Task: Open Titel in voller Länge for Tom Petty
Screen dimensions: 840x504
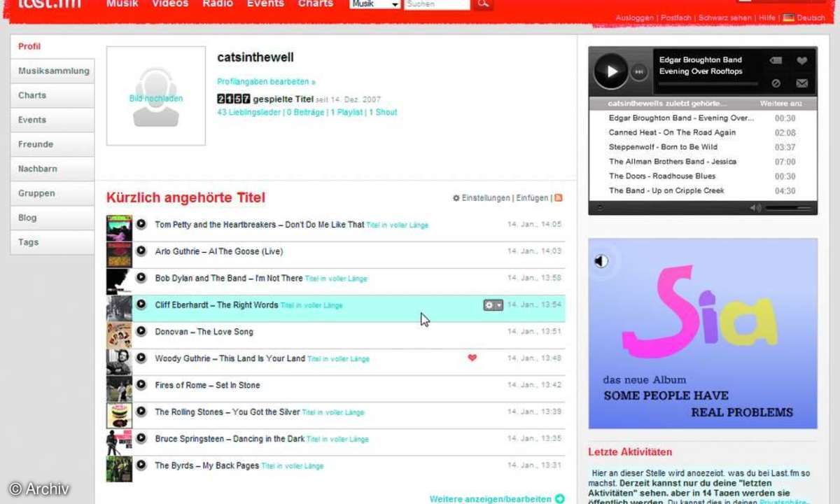Action: [x=398, y=225]
